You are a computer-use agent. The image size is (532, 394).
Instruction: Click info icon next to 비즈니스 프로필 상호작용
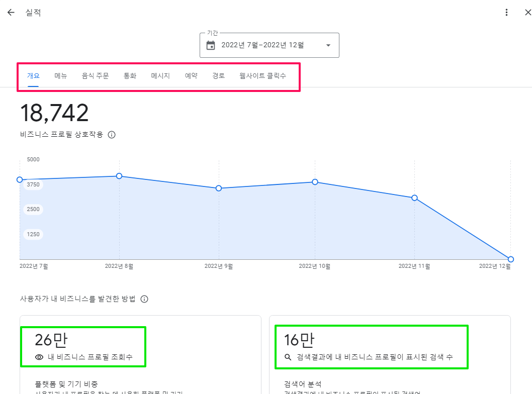112,135
